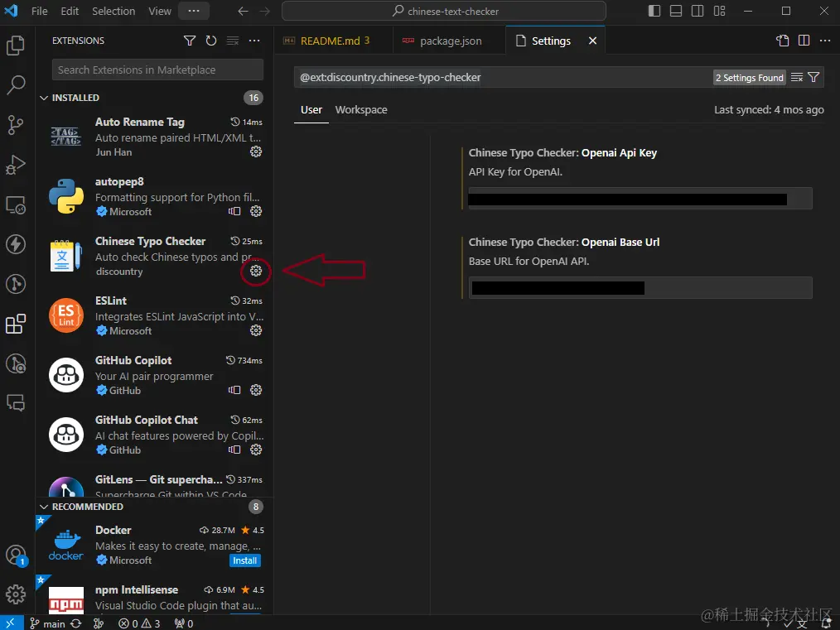The height and width of the screenshot is (630, 840).
Task: Open editor more actions menu
Action: pos(825,41)
